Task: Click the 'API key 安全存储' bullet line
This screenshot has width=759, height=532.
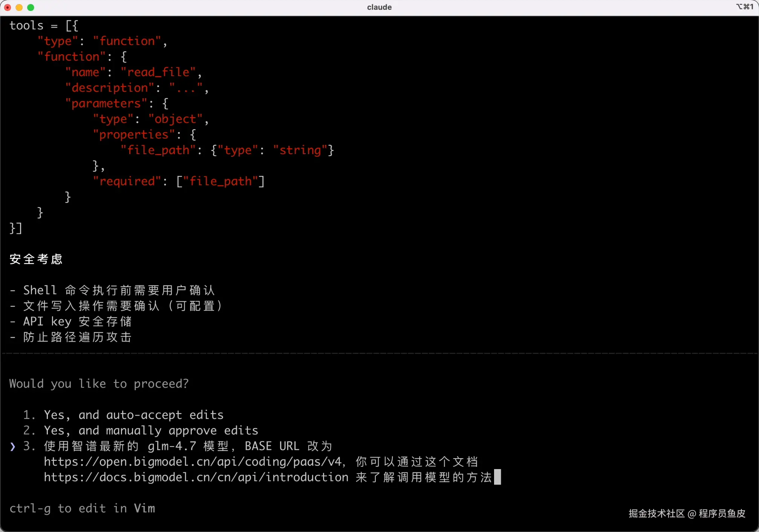Action: pos(77,321)
